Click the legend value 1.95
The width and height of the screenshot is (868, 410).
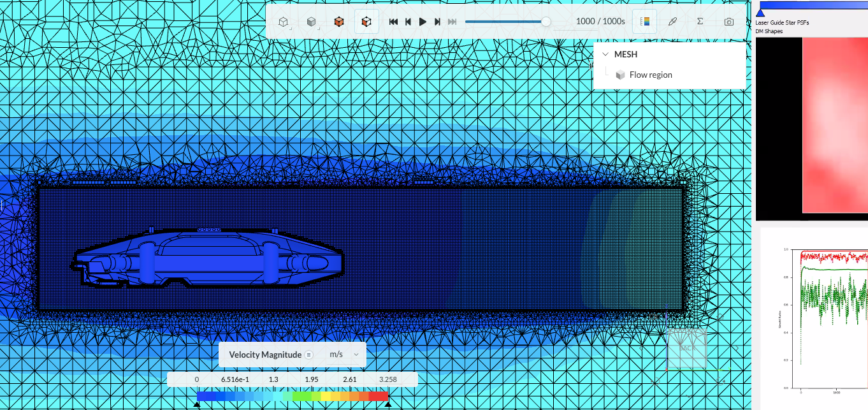(x=312, y=379)
